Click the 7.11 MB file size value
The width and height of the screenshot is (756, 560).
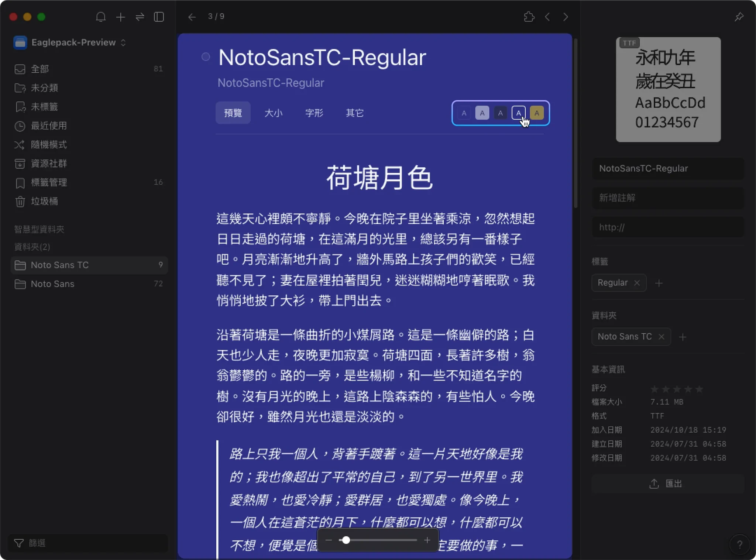tap(667, 402)
